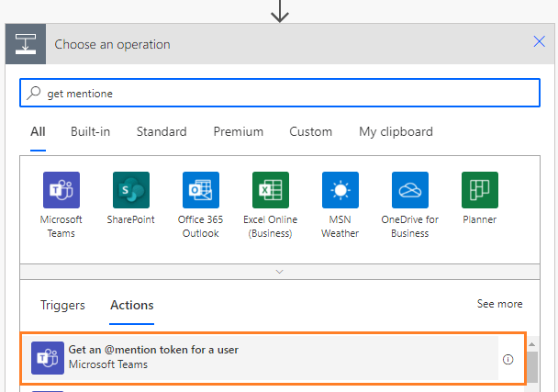Open the Standard connectors tab

pos(162,131)
